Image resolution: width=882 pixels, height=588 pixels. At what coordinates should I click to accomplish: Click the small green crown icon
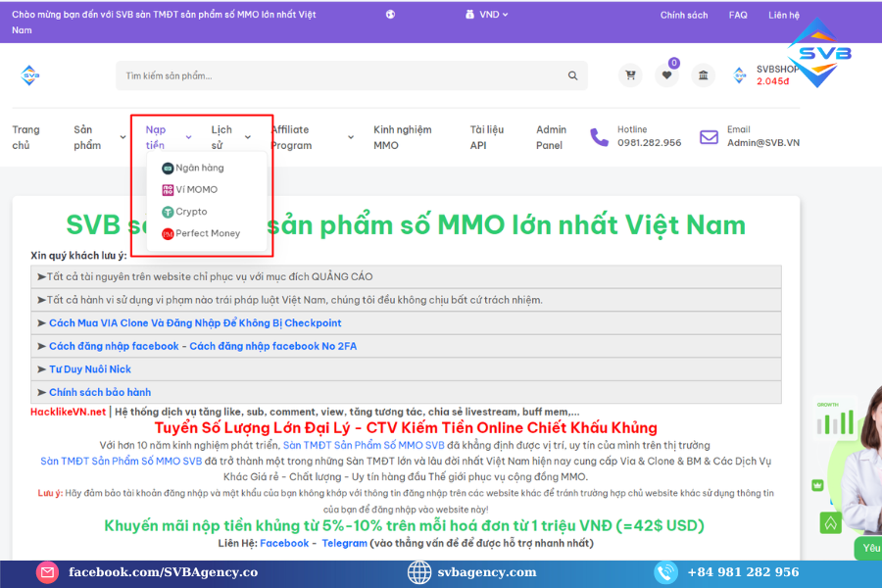tap(818, 484)
